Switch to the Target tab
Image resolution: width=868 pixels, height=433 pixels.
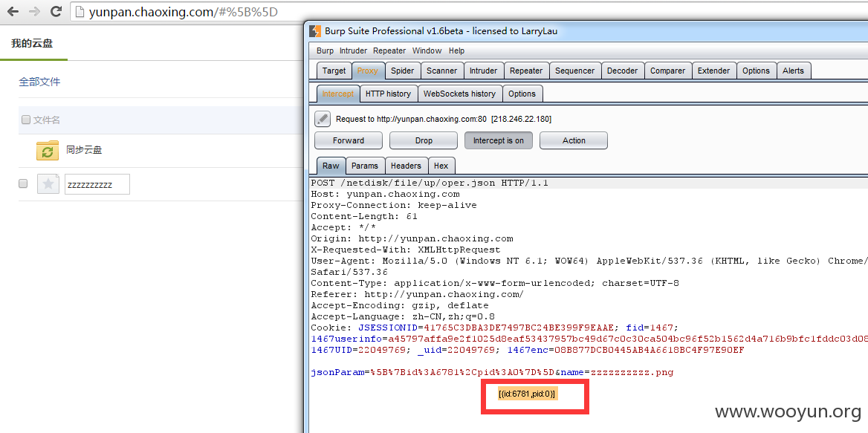click(334, 71)
